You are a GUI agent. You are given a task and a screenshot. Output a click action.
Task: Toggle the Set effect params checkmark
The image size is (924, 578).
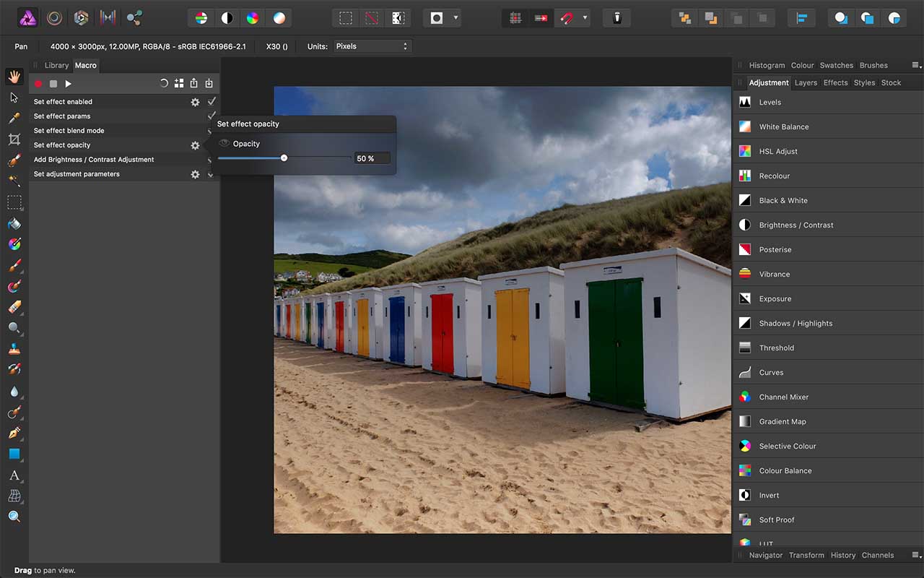click(212, 116)
